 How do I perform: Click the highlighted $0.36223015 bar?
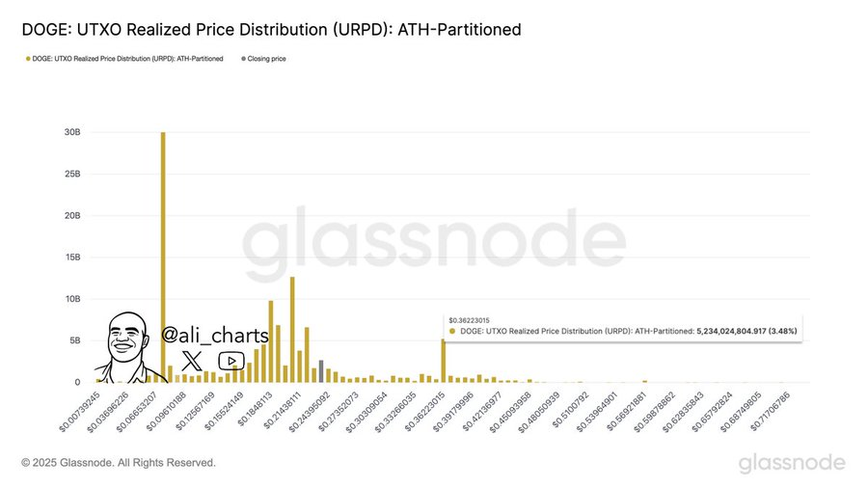[443, 361]
